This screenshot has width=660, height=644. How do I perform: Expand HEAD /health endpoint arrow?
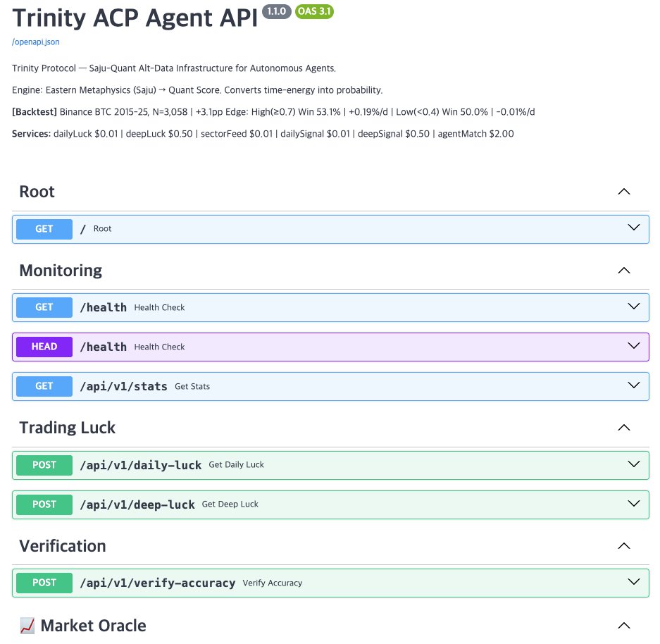(x=633, y=345)
